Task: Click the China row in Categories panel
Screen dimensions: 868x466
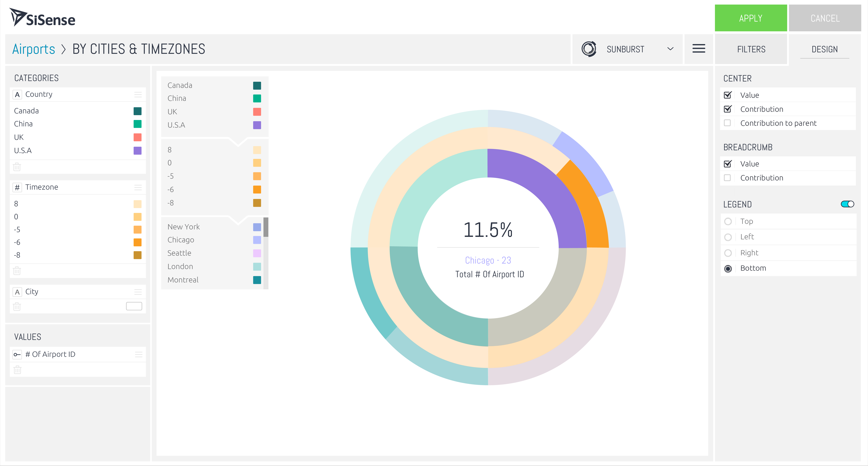Action: (78, 124)
